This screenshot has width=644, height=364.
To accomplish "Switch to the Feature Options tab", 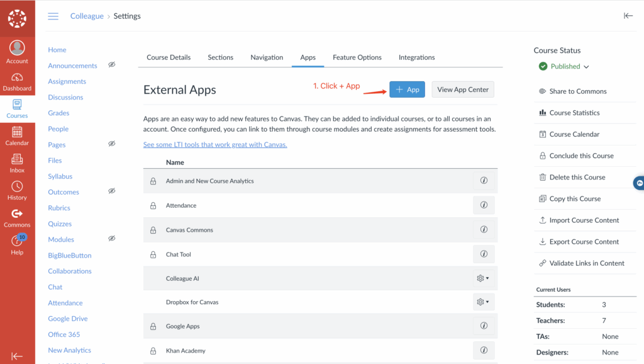I will coord(357,57).
